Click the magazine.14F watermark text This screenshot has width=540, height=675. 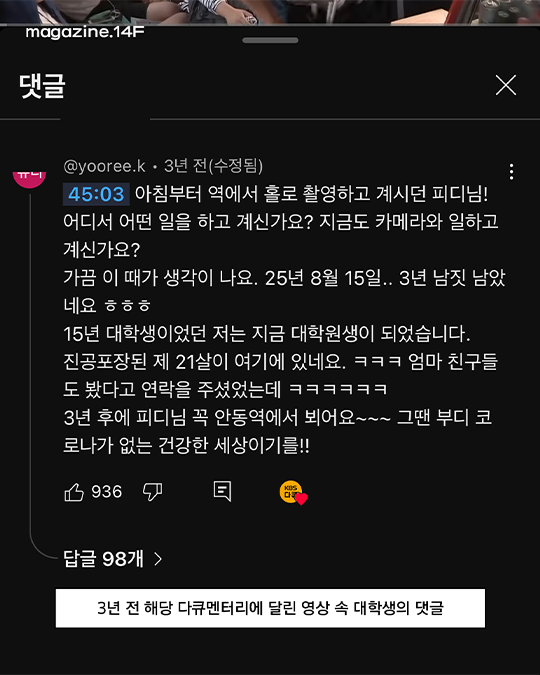[85, 32]
